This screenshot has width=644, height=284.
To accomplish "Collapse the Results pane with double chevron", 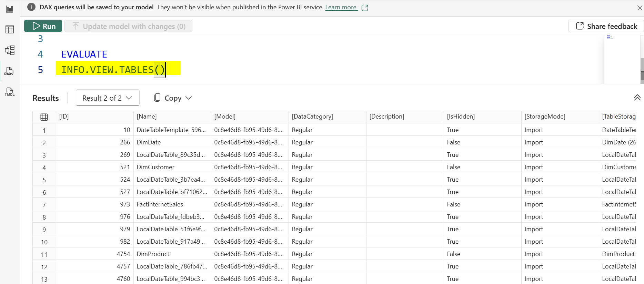I will click(x=637, y=98).
